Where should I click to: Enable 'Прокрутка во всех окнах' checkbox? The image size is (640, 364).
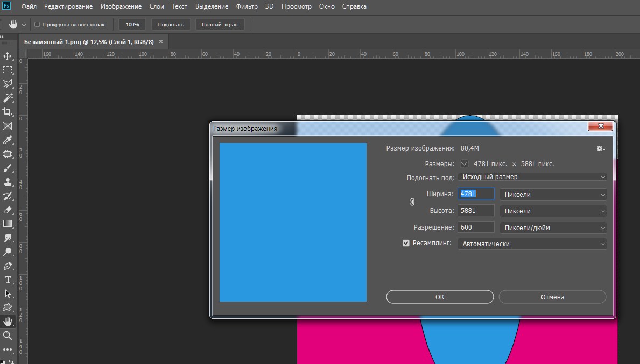37,24
